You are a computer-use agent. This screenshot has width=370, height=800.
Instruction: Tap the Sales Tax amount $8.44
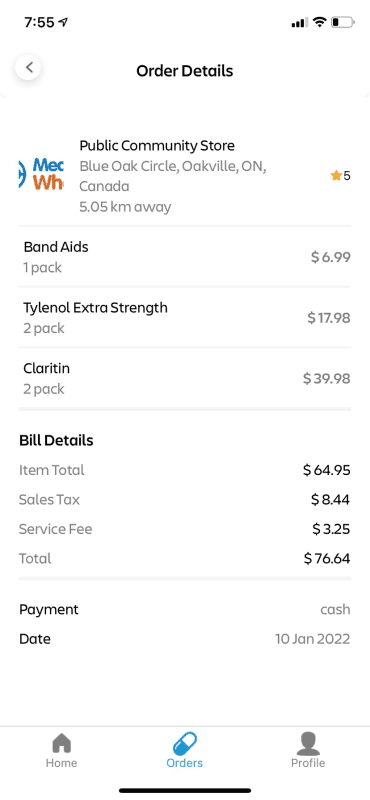click(330, 499)
